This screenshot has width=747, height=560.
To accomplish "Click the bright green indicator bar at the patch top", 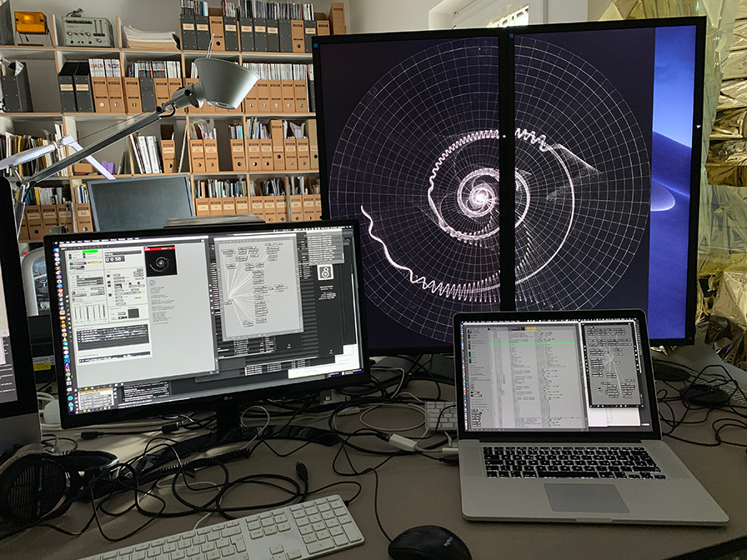I will [x=90, y=252].
